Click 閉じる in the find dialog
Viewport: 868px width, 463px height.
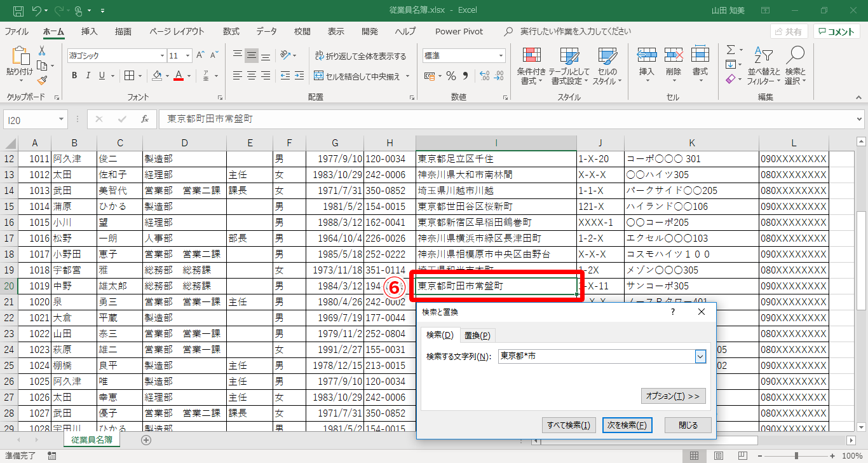pyautogui.click(x=688, y=425)
